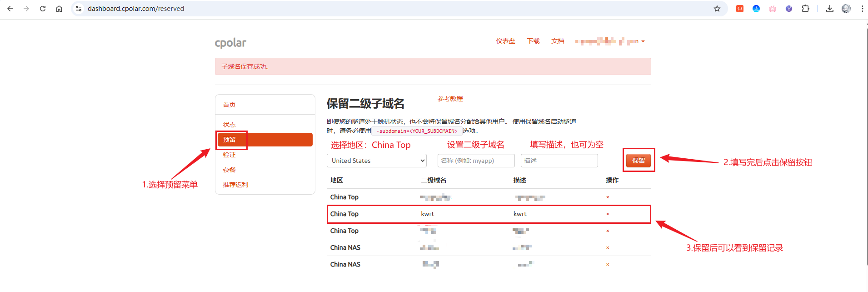868x292 pixels.
Task: Click the 描述 description input field
Action: [559, 161]
